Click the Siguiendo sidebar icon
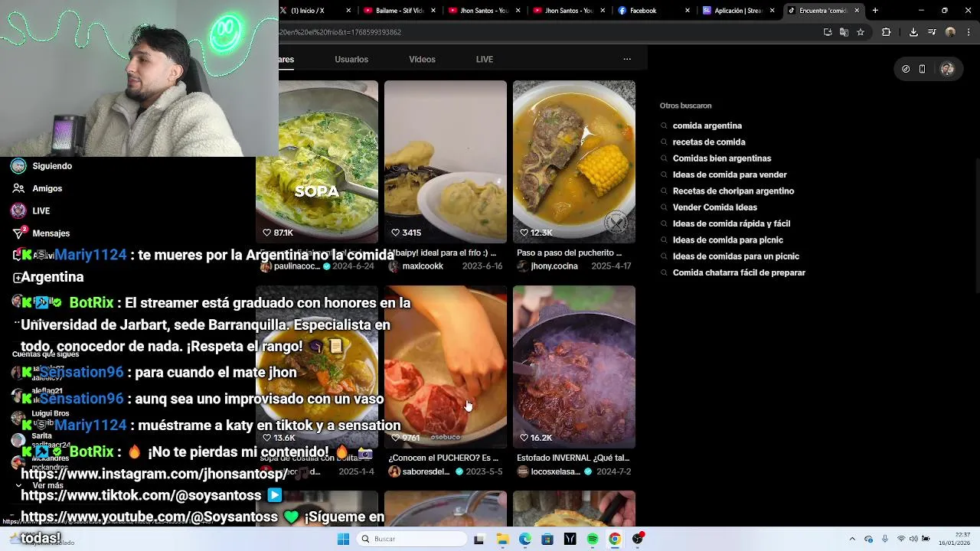Screen dimensions: 980x551 tap(18, 166)
